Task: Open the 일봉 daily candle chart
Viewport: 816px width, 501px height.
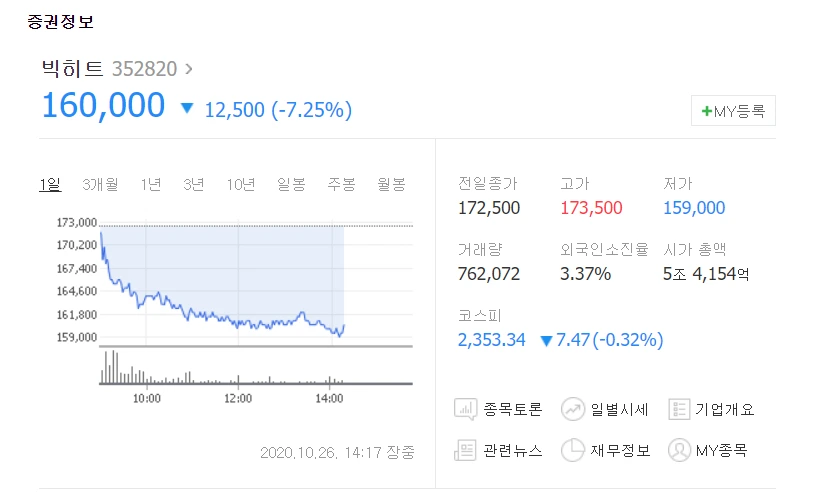Action: [x=291, y=184]
